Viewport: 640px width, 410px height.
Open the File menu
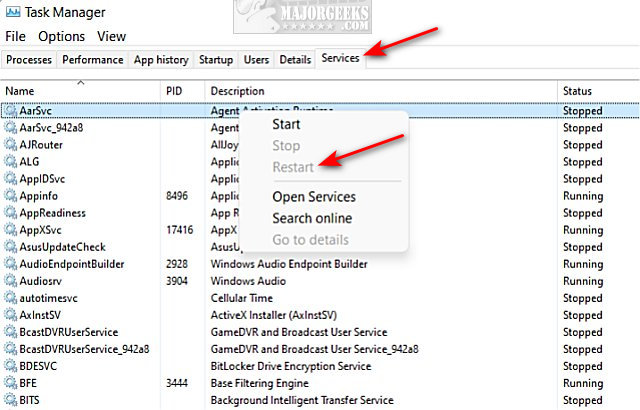coord(15,36)
